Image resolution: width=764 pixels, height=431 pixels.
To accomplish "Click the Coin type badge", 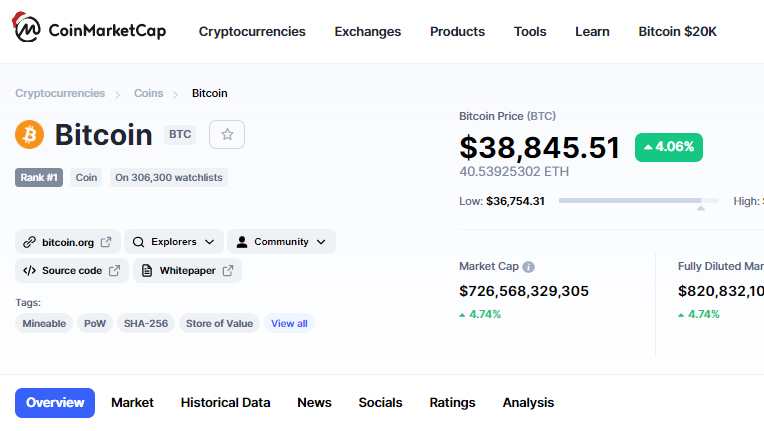I will coord(86,178).
